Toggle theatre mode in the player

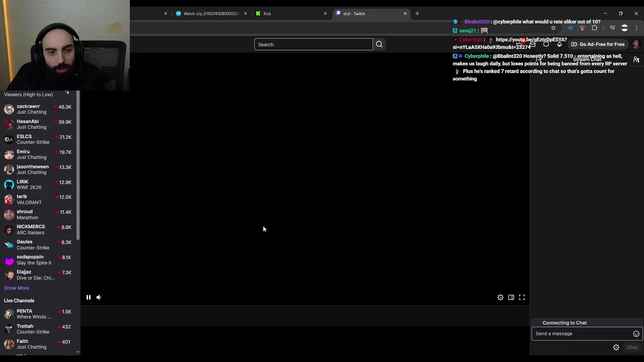click(x=511, y=297)
